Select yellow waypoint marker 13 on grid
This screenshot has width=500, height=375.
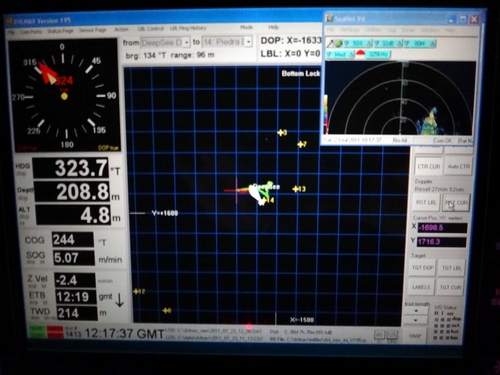(299, 189)
